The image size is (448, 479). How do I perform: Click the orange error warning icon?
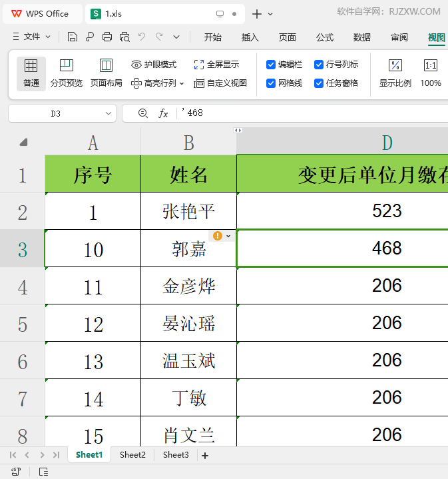click(217, 236)
